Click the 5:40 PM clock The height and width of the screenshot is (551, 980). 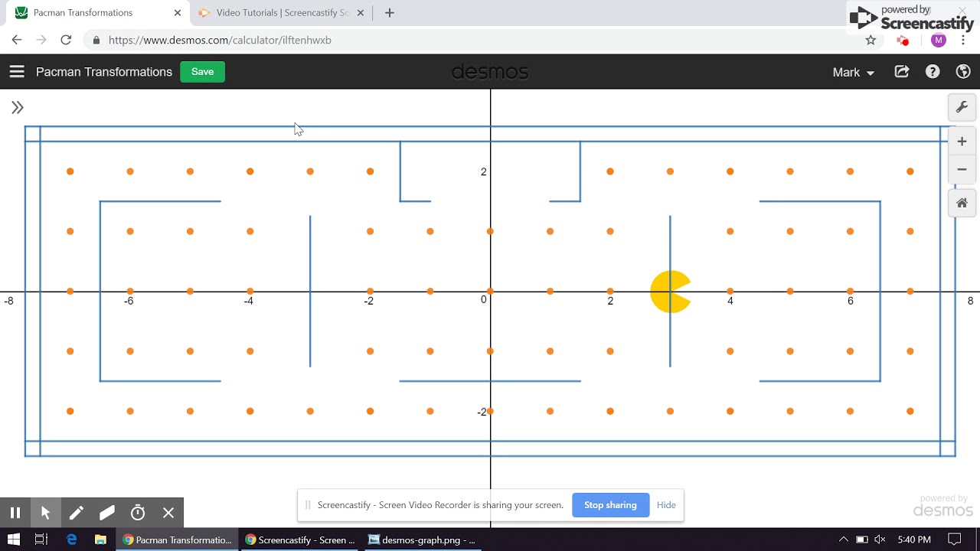pyautogui.click(x=914, y=540)
